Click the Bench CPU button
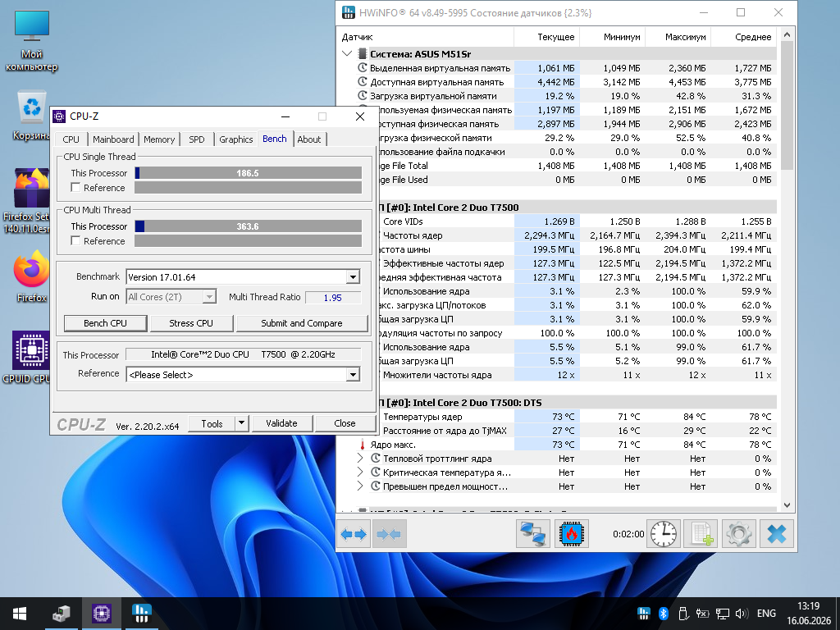 click(105, 323)
